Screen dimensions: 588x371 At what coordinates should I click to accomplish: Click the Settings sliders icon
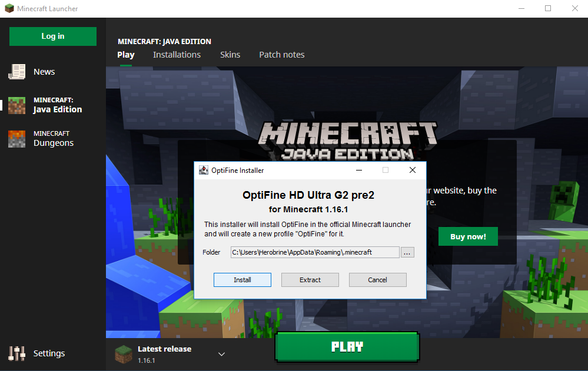tap(17, 353)
